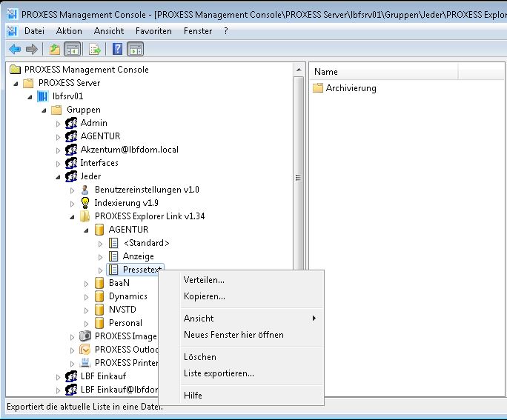This screenshot has height=420, width=507.
Task: Choose Liste exportieren... from context menu
Action: (x=252, y=373)
